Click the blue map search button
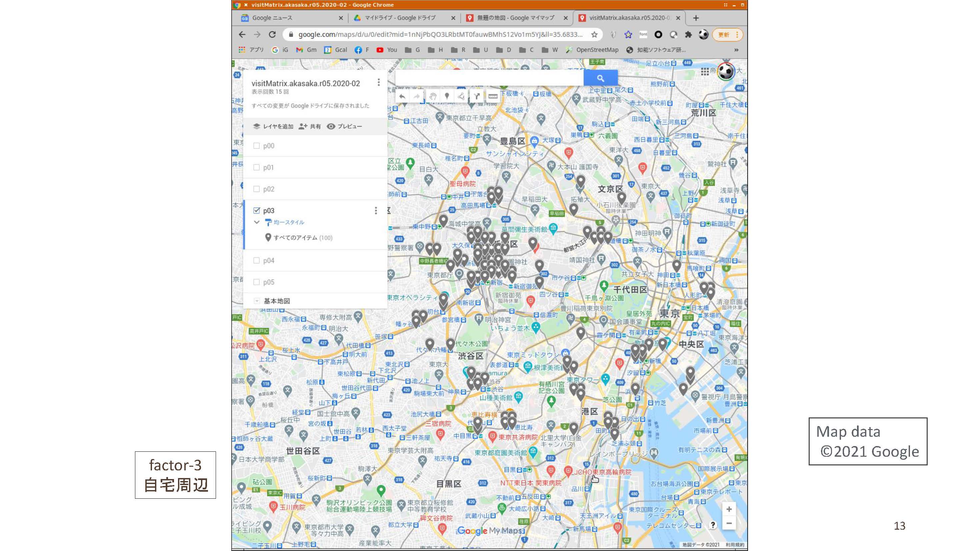 pyautogui.click(x=600, y=78)
